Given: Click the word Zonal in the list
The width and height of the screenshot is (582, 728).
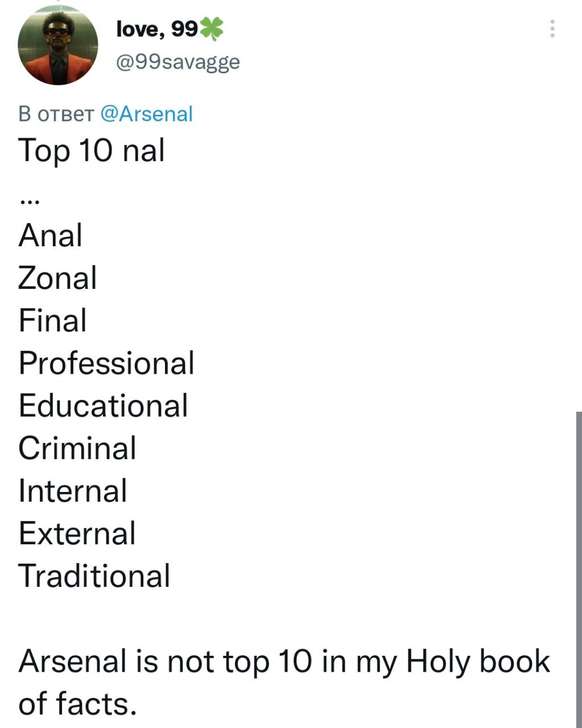Looking at the screenshot, I should (x=57, y=278).
